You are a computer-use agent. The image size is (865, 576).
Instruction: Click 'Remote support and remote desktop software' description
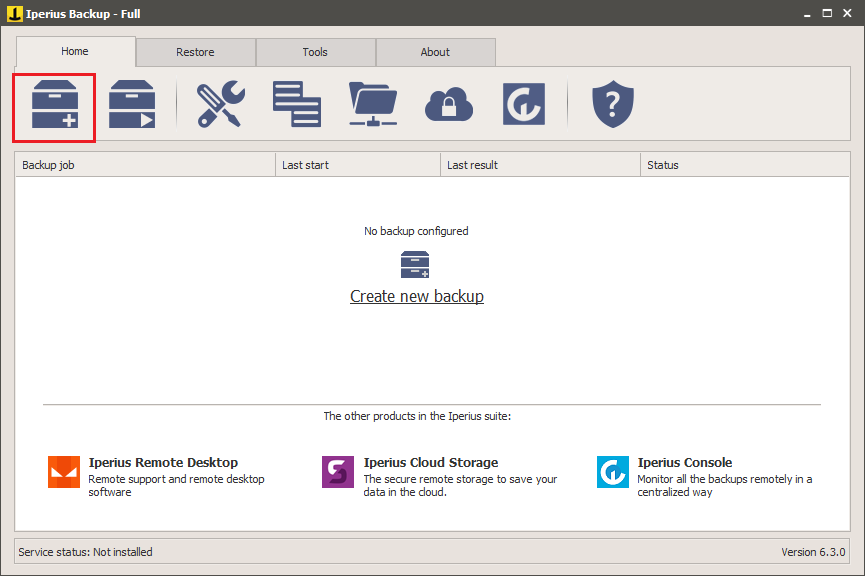pos(177,486)
